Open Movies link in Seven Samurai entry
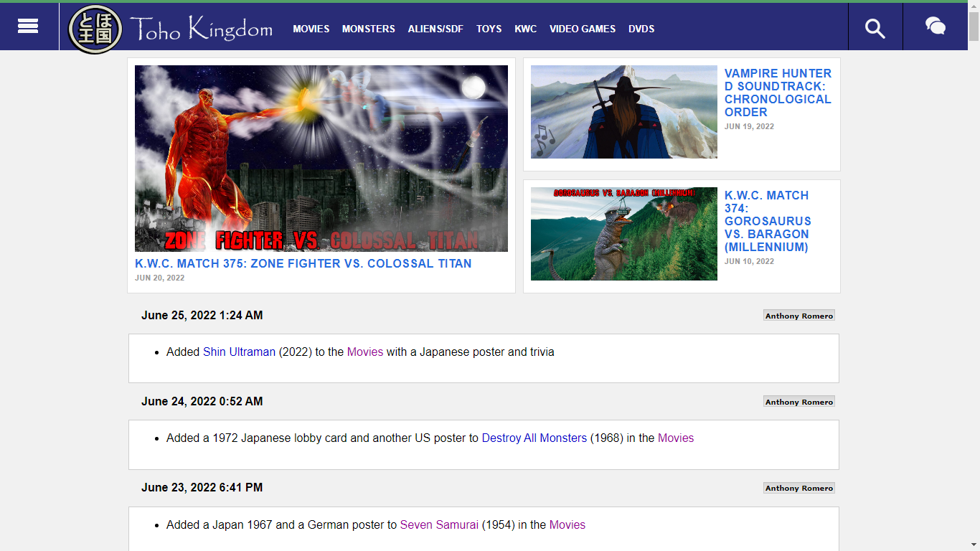Screen dimensions: 980x551 [567, 524]
